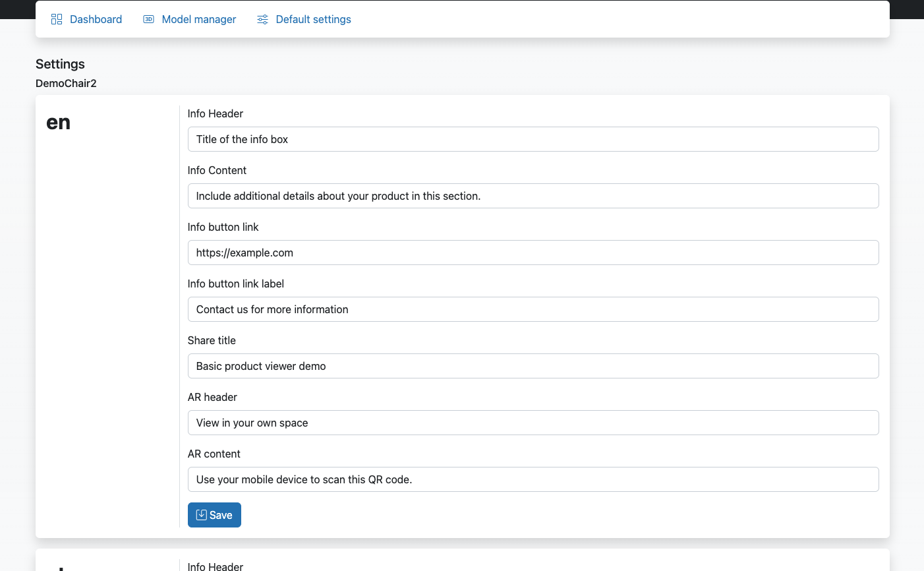Open Default settings link text
The image size is (924, 571).
pos(313,19)
